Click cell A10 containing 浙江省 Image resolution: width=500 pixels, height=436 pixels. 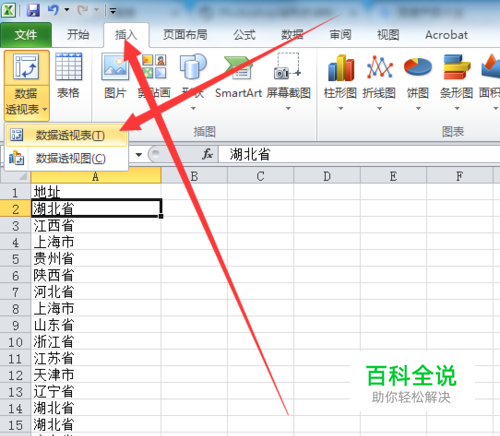click(96, 342)
